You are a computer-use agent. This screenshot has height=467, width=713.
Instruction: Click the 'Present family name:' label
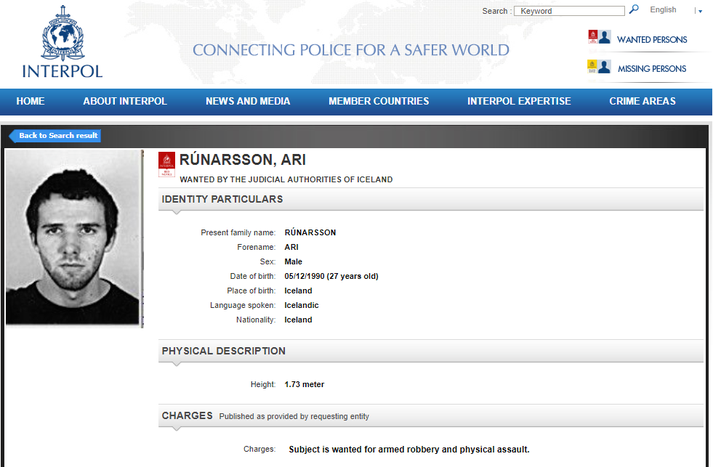point(238,232)
